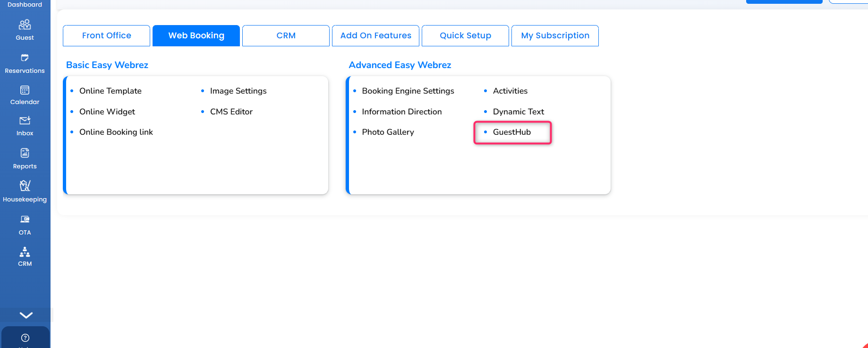The height and width of the screenshot is (348, 868).
Task: Expand sidebar with the down chevron
Action: click(x=26, y=315)
